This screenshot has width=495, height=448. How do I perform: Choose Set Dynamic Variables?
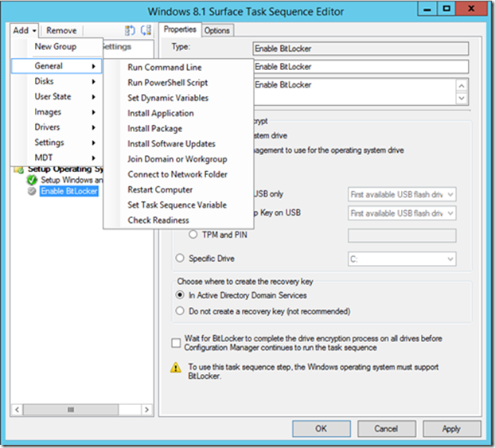[x=178, y=98]
